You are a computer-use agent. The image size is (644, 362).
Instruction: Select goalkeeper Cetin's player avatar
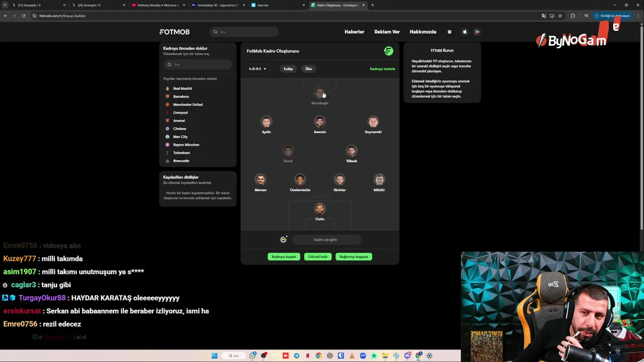320,209
